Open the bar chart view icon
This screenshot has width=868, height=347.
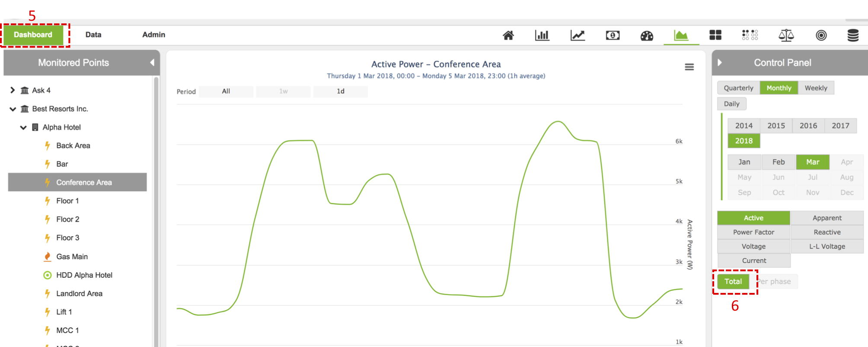pos(542,35)
